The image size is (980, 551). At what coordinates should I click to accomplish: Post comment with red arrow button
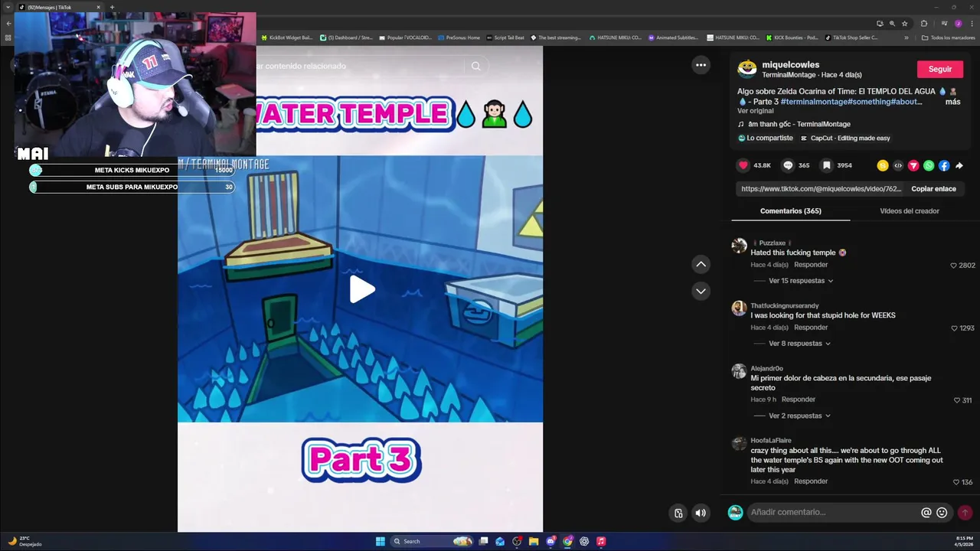point(965,513)
